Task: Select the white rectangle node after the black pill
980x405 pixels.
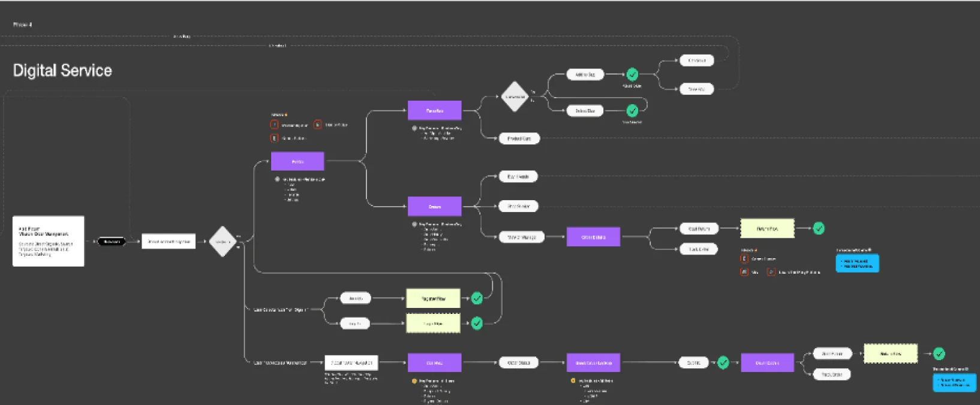Action: (169, 241)
